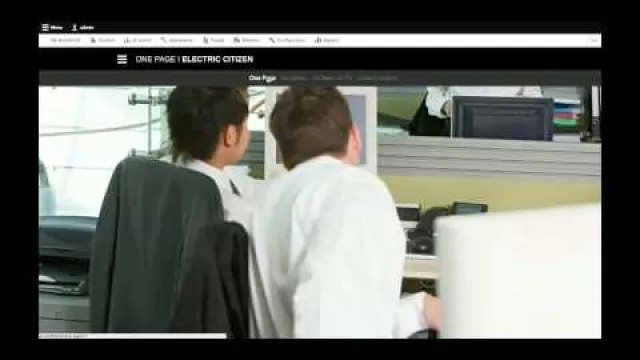This screenshot has height=360, width=640.
Task: Select the last dimmed tab in the tab bar
Action: click(x=377, y=78)
